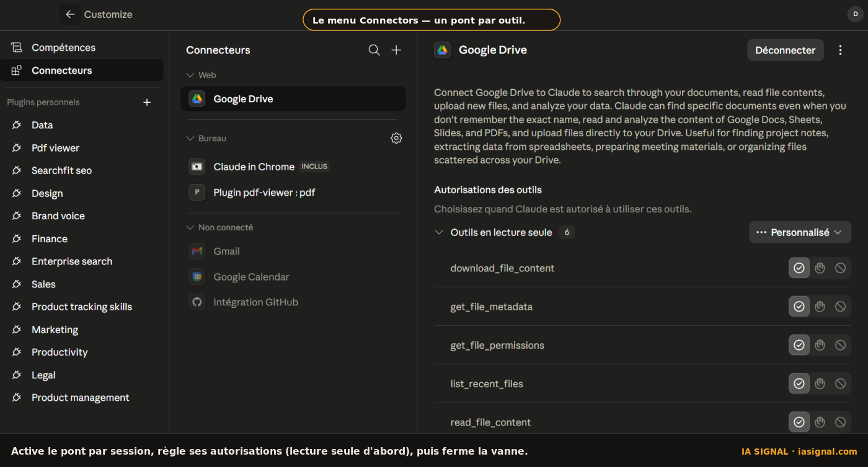Click the Legal plugin icon
This screenshot has width=868, height=467.
coord(17,375)
